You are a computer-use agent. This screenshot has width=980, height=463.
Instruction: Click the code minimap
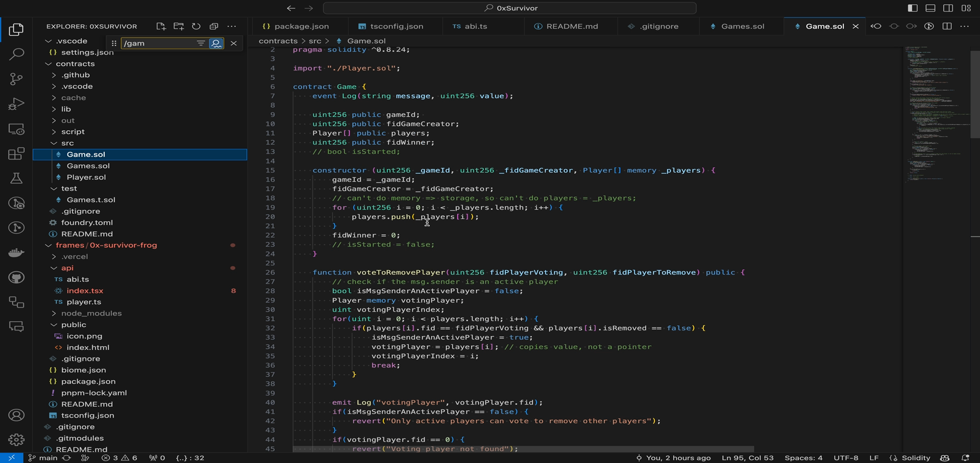point(937,115)
